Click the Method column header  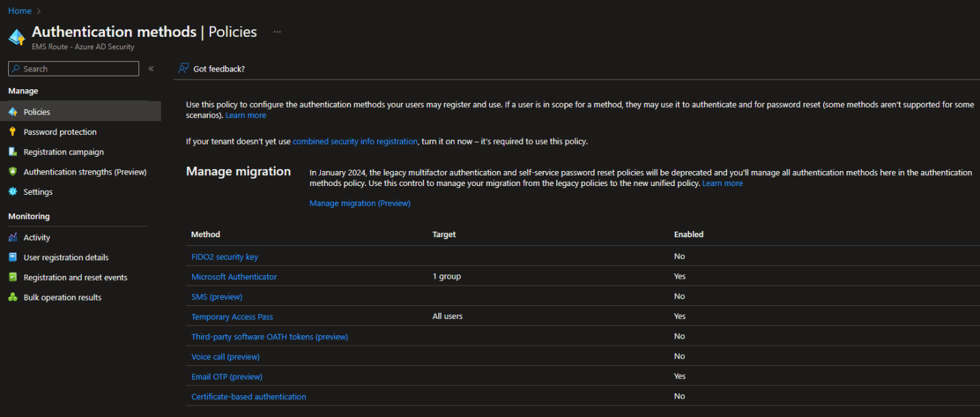(206, 234)
